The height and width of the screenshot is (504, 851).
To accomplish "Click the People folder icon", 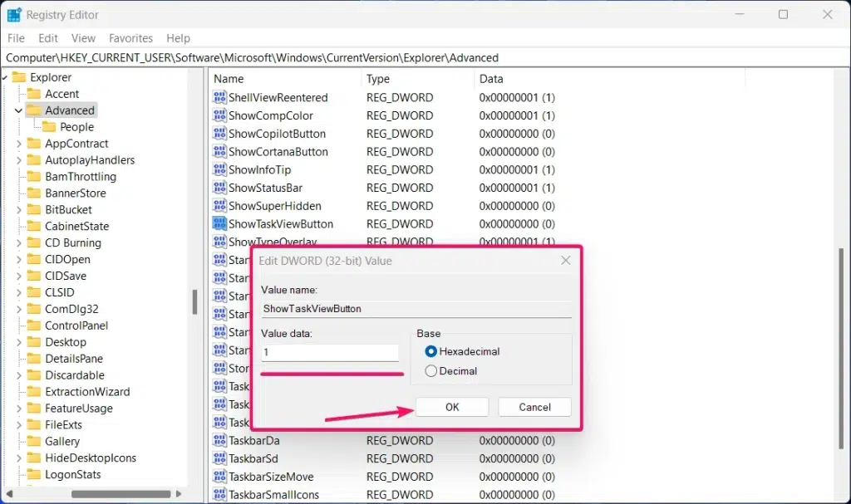I will click(x=49, y=127).
